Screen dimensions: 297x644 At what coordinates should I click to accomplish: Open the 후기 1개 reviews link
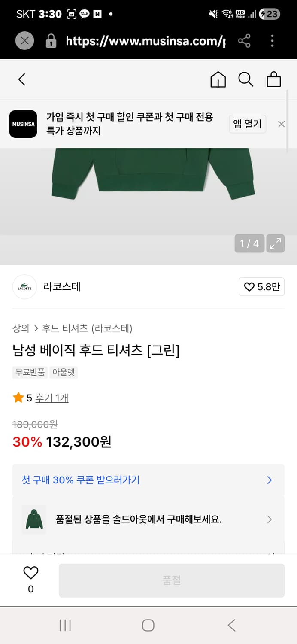[x=52, y=398]
